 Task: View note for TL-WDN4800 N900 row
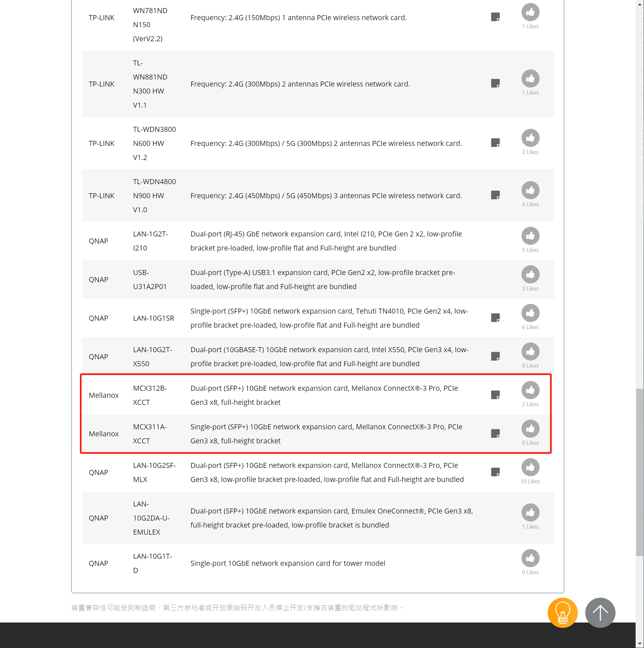point(495,195)
